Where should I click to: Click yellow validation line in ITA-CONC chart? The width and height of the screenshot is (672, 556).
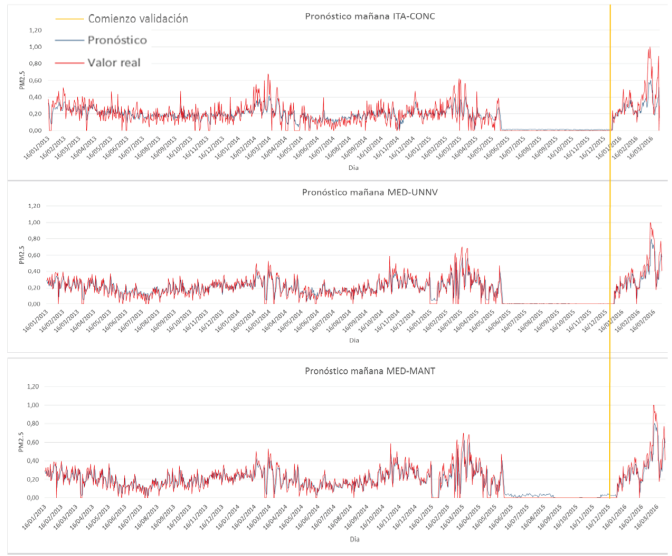609,80
